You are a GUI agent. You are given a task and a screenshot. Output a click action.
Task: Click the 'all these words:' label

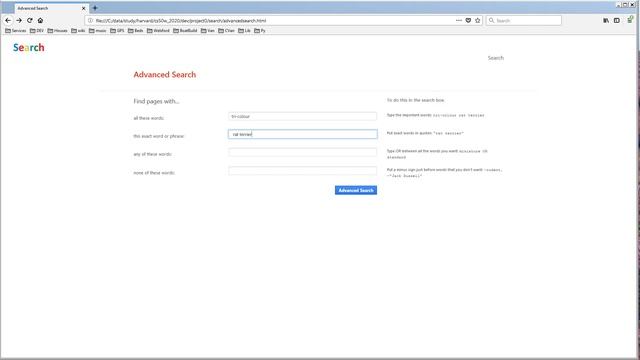pyautogui.click(x=149, y=118)
